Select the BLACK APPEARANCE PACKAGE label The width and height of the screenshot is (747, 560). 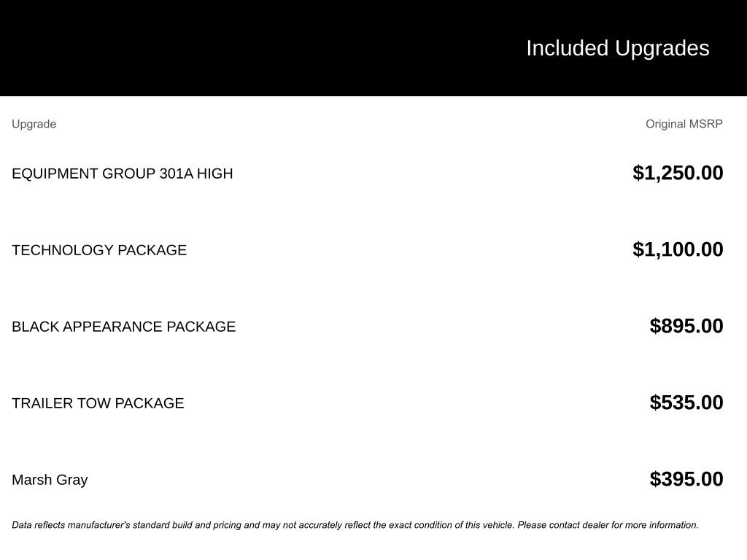click(x=124, y=327)
